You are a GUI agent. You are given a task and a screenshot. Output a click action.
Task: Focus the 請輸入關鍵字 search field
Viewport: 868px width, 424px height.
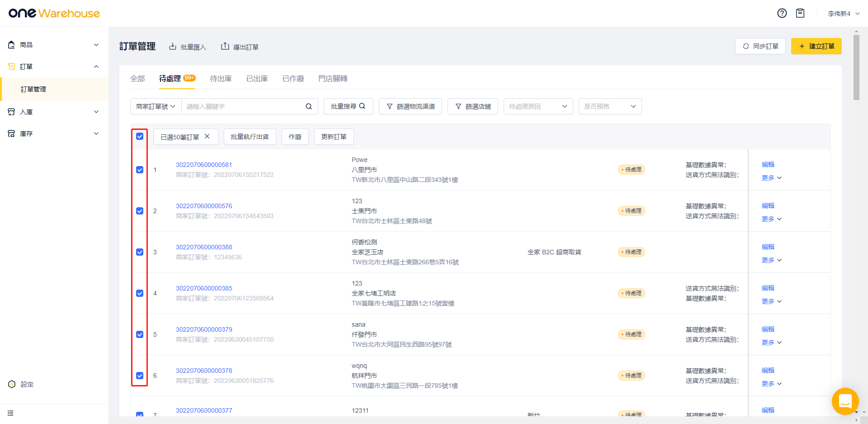(244, 106)
